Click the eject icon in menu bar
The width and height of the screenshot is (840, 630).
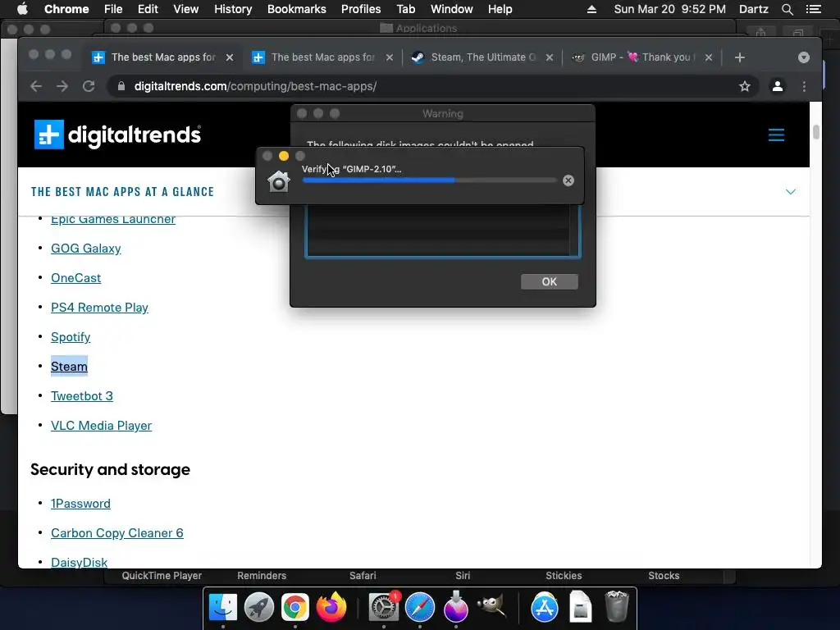[591, 9]
